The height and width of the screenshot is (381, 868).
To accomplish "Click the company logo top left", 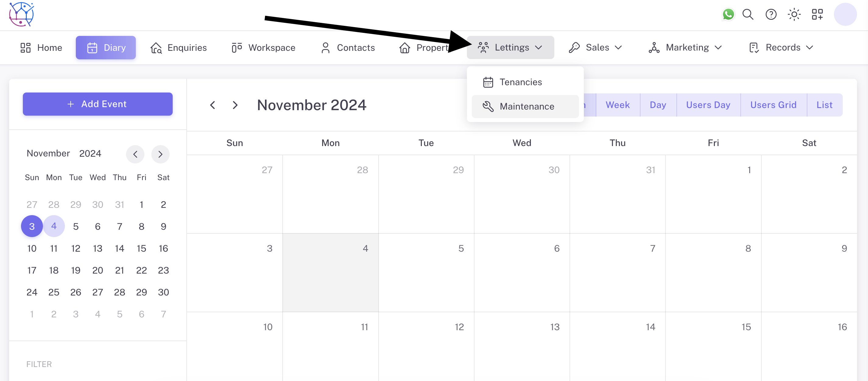I will [21, 14].
